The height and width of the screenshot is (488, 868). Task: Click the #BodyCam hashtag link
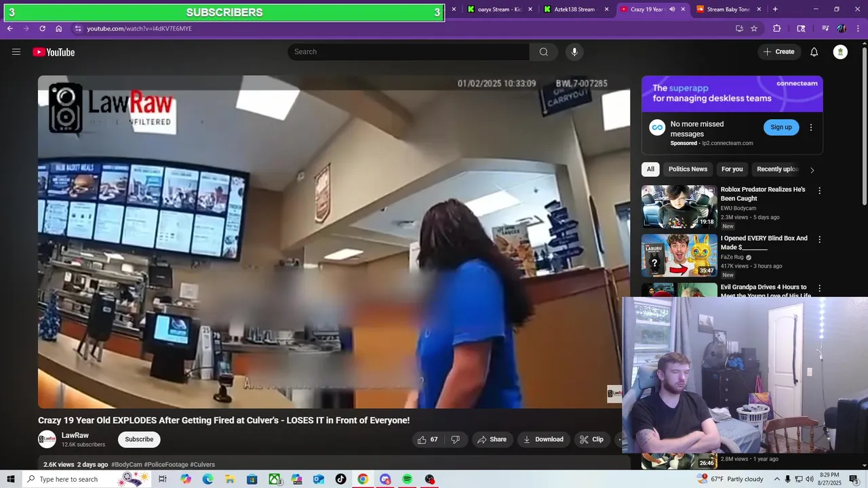127,464
